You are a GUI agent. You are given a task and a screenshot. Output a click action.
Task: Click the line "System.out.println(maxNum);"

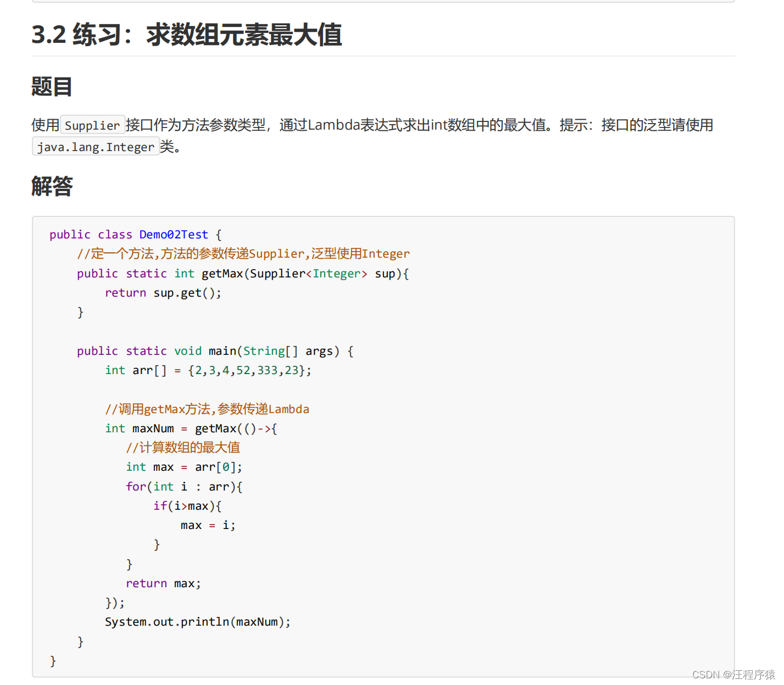click(x=198, y=622)
